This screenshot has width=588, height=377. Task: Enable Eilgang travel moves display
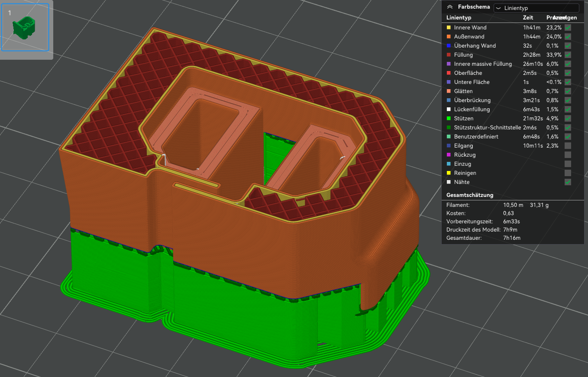[x=568, y=146]
